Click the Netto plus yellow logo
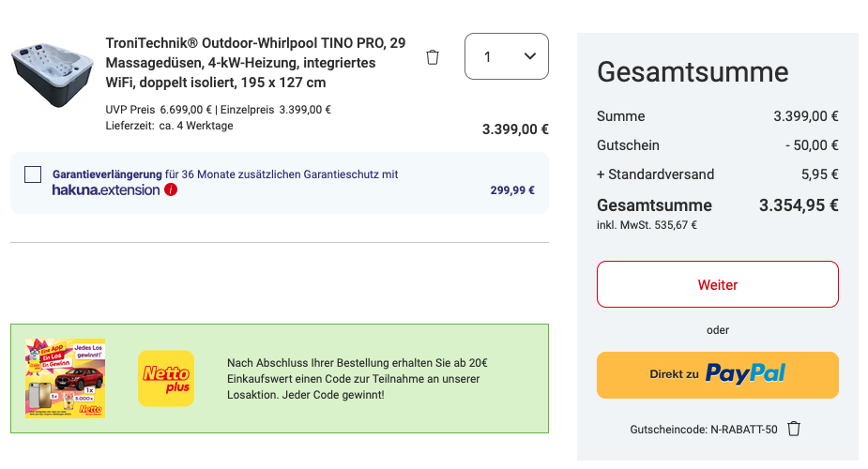Viewport: 868px width, 469px height. point(166,378)
